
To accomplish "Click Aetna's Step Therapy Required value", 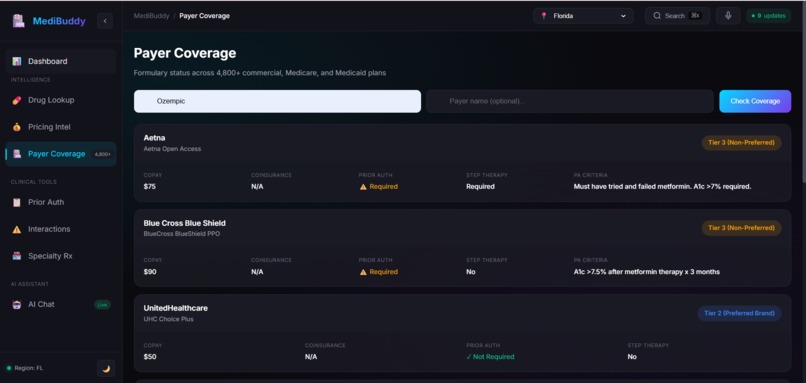I will pos(480,187).
